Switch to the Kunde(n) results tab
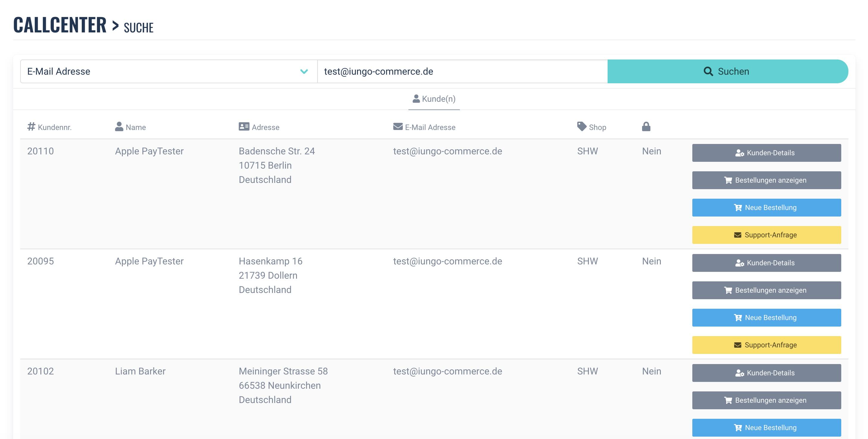The image size is (868, 439). (x=434, y=99)
